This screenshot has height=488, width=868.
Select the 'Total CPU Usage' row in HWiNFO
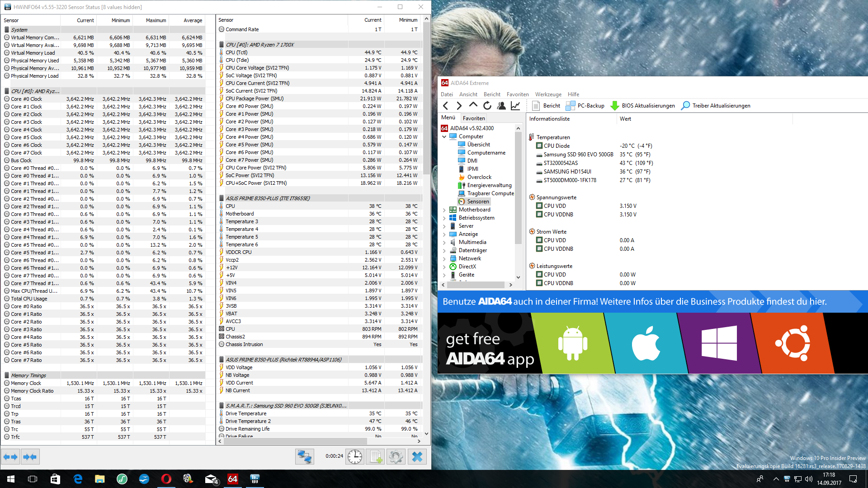[104, 299]
